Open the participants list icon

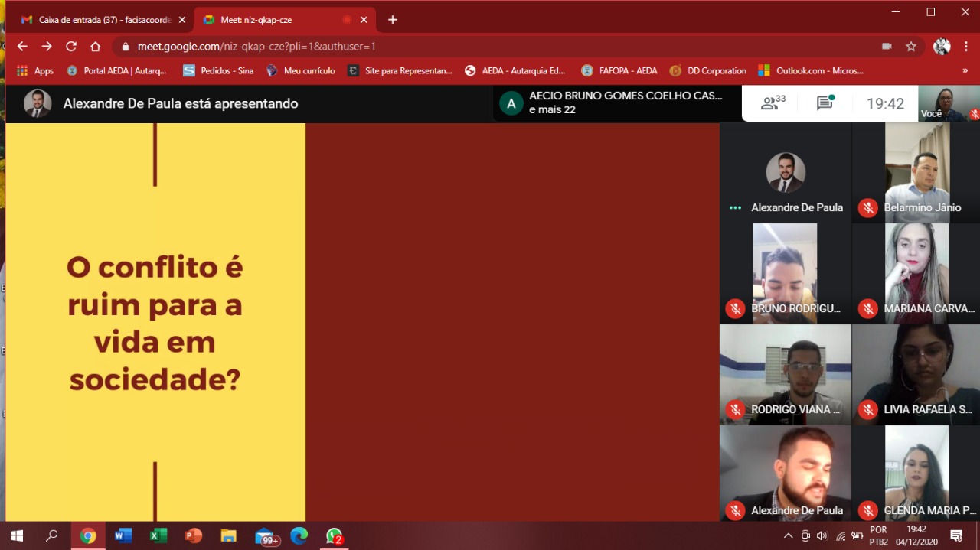tap(773, 103)
